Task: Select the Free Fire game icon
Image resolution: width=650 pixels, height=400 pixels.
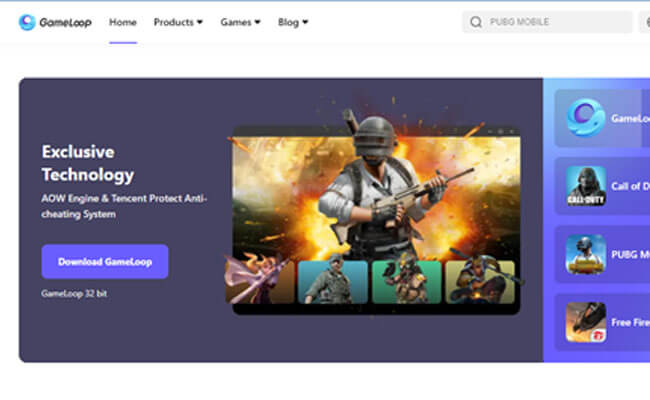Action: (x=586, y=322)
